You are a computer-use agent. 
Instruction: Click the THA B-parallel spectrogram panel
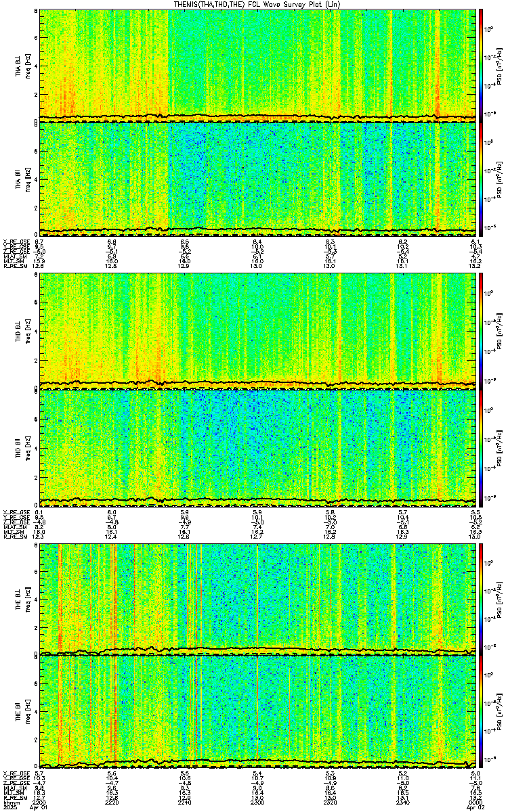coord(258,178)
